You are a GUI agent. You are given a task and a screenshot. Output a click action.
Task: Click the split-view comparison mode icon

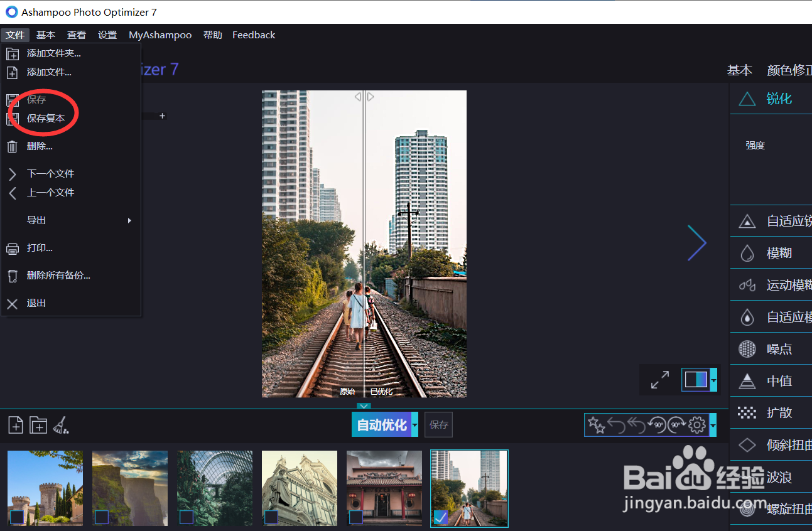pos(696,380)
